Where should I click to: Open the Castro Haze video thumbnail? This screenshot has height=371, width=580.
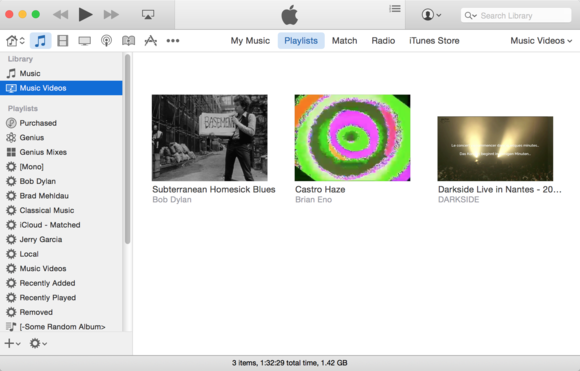(352, 138)
